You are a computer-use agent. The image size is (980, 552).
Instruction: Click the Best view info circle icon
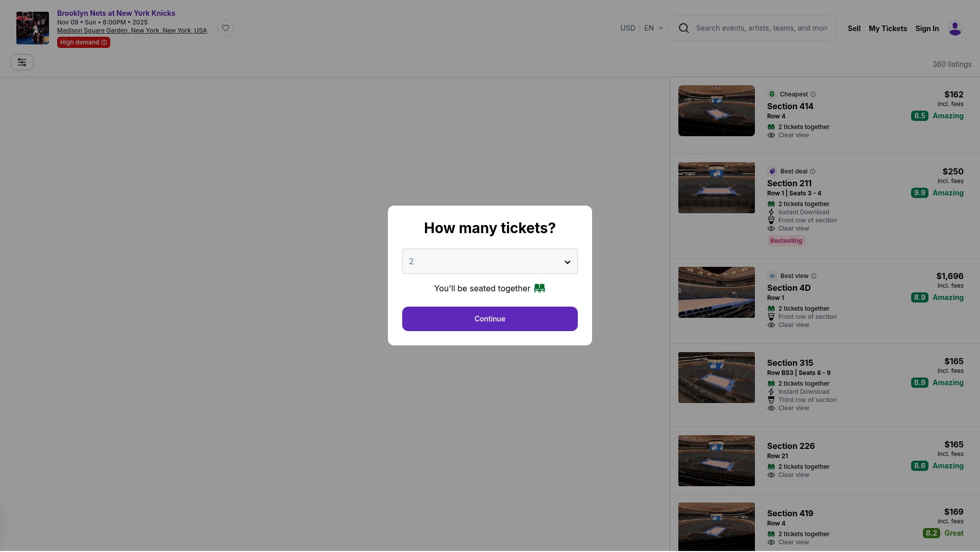(x=814, y=276)
